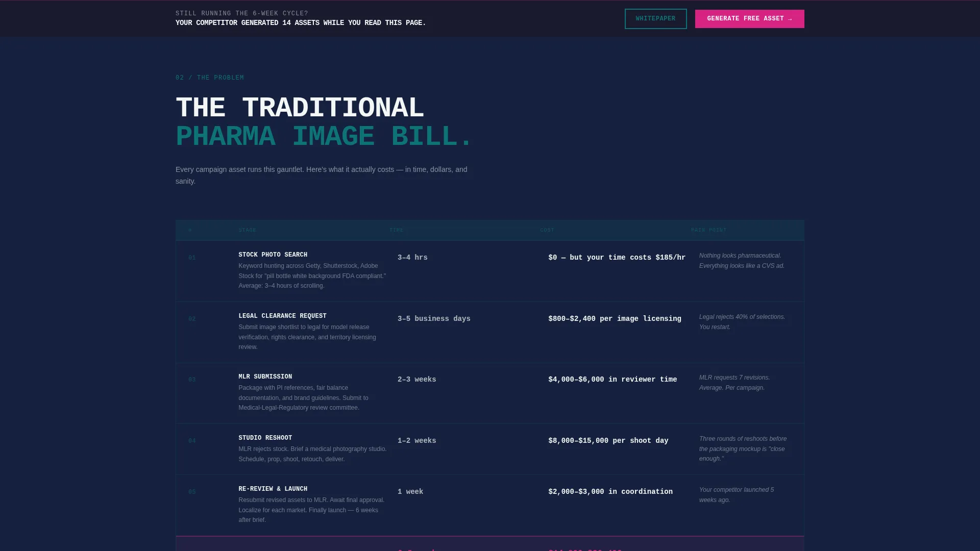Click row number 05 in the table

click(192, 492)
